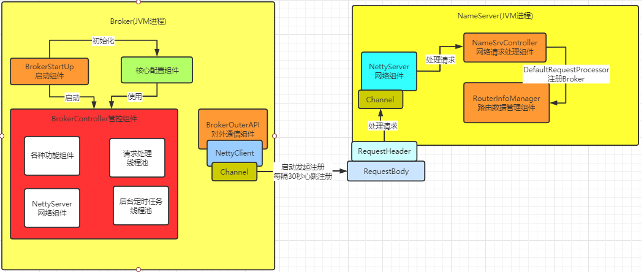Click the DefaultRequestProcessor 注册Broker label
Viewport: 644px width, 272px height.
pos(566,74)
